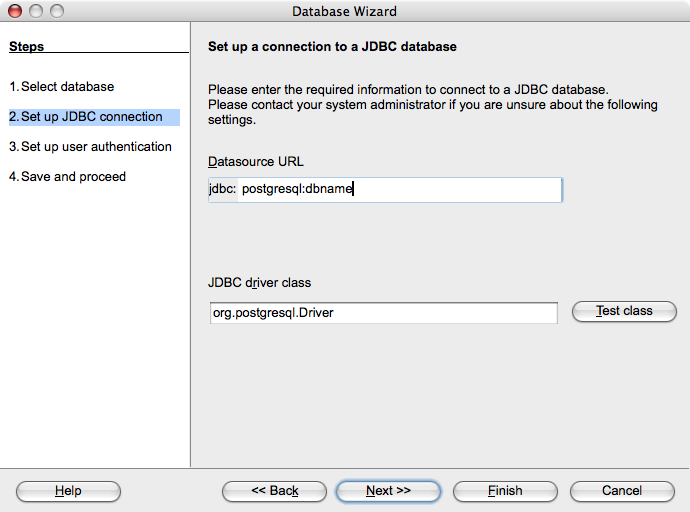This screenshot has height=512, width=690.
Task: Click the Database Wizard title bar
Action: (344, 12)
